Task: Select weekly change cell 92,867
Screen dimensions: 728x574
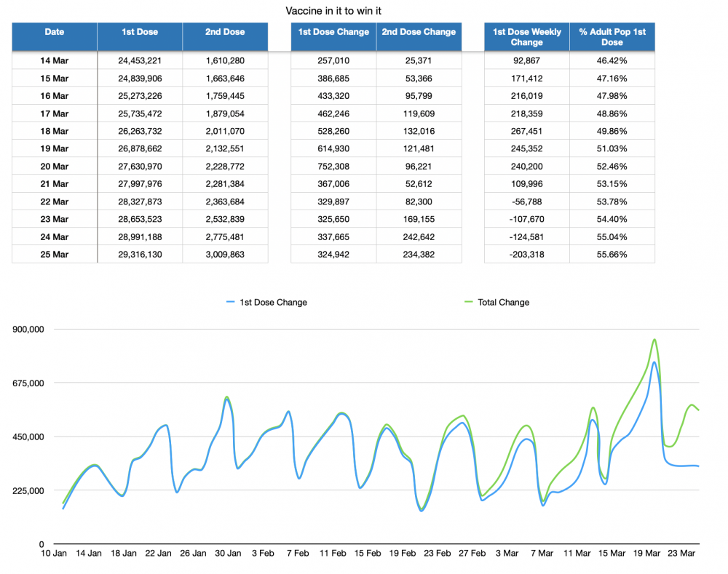Action: (527, 60)
